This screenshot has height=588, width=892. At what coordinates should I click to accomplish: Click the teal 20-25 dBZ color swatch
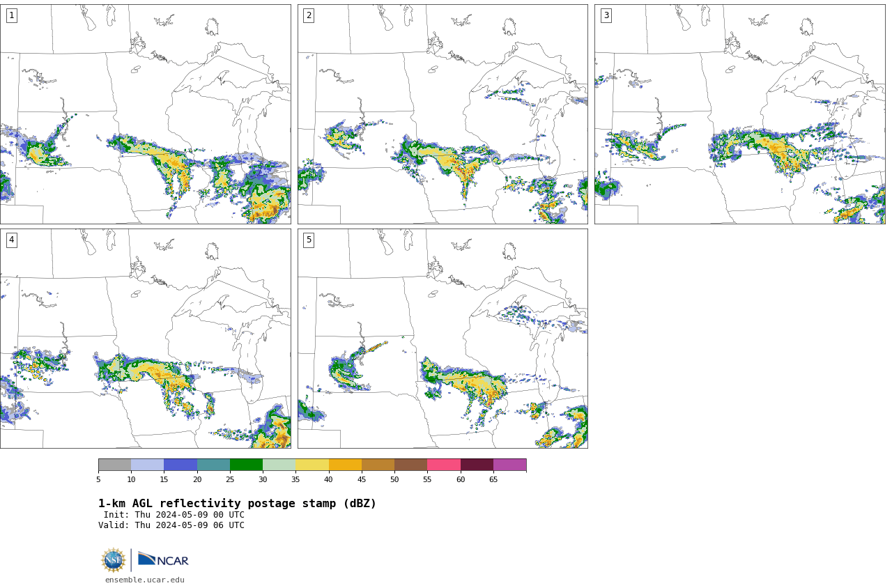(x=213, y=465)
